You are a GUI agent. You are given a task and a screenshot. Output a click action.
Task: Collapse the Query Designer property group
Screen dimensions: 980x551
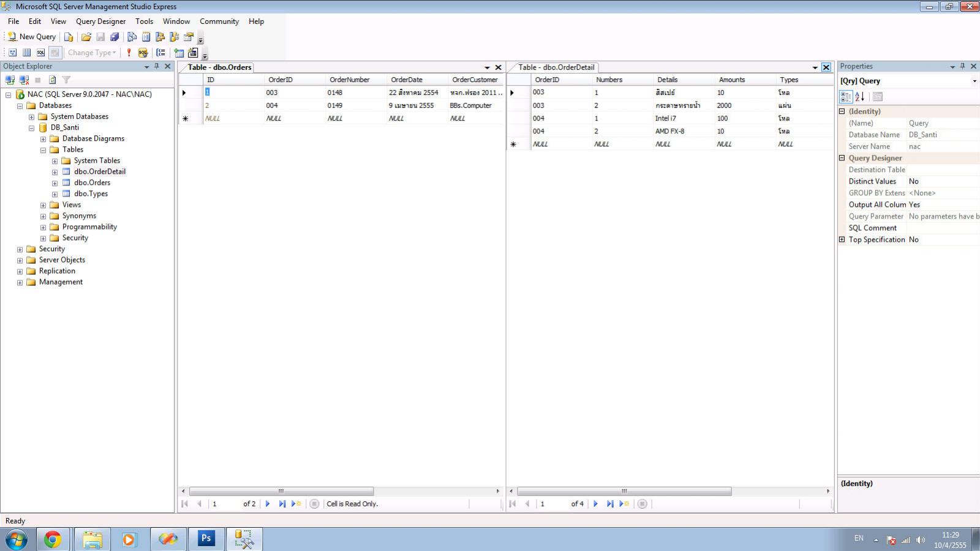pyautogui.click(x=842, y=158)
